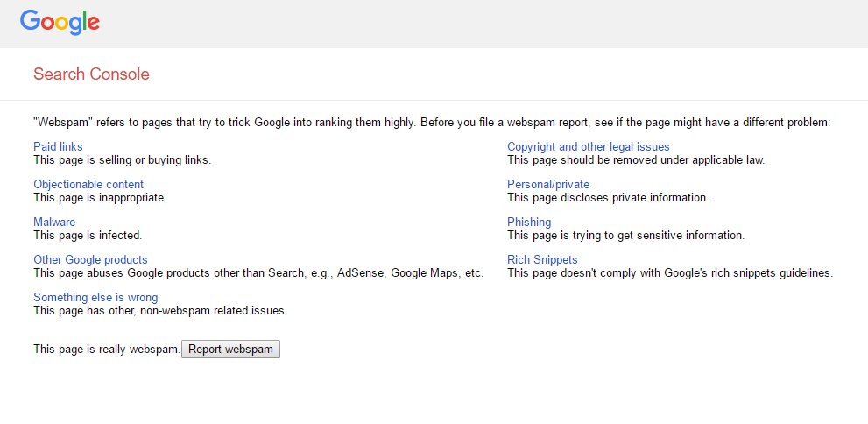Click 'This page is selling or buying links.' text
The image size is (868, 424).
point(123,160)
